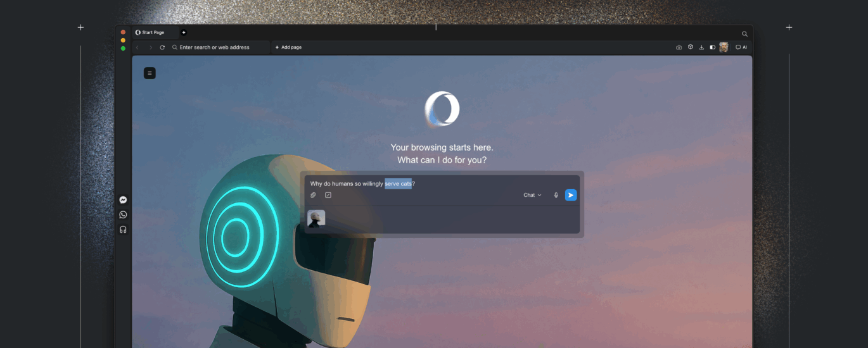Screen dimensions: 868x348
Task: Open the hamburger menu on start page
Action: [x=150, y=73]
